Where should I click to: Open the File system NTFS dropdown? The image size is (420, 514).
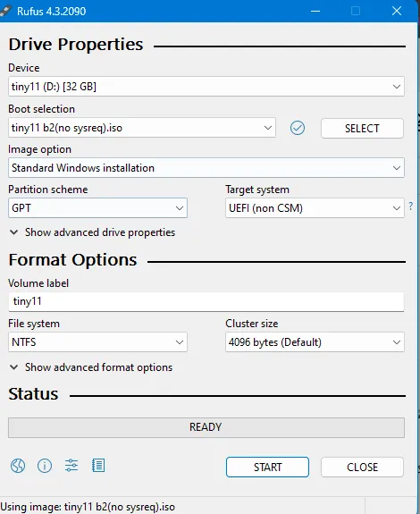pos(97,341)
